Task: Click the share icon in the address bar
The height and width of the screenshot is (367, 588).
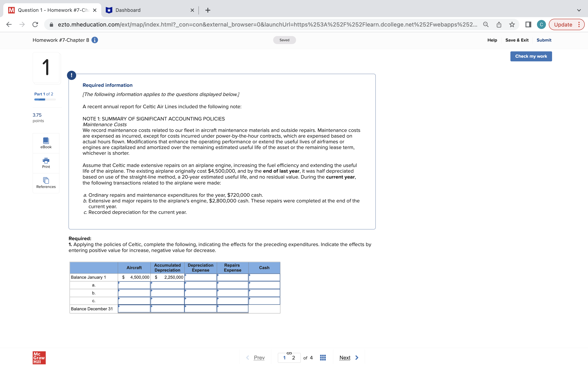Action: tap(499, 24)
